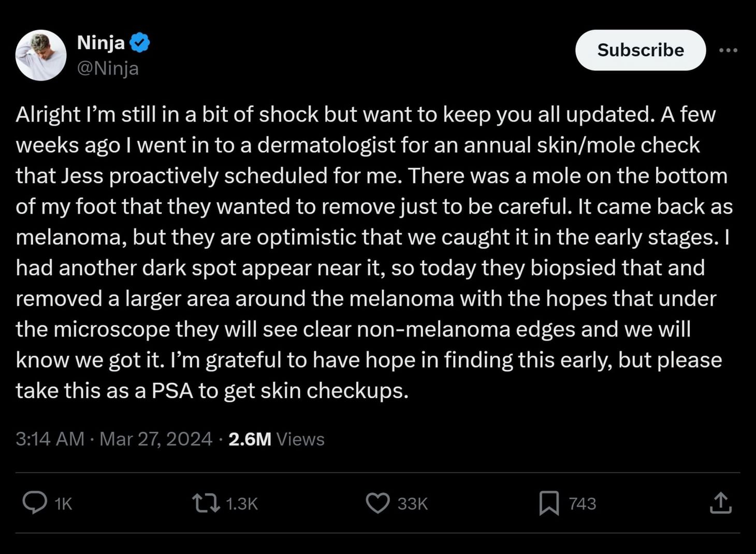Select the display name Ninja
This screenshot has height=554, width=756.
click(x=101, y=42)
